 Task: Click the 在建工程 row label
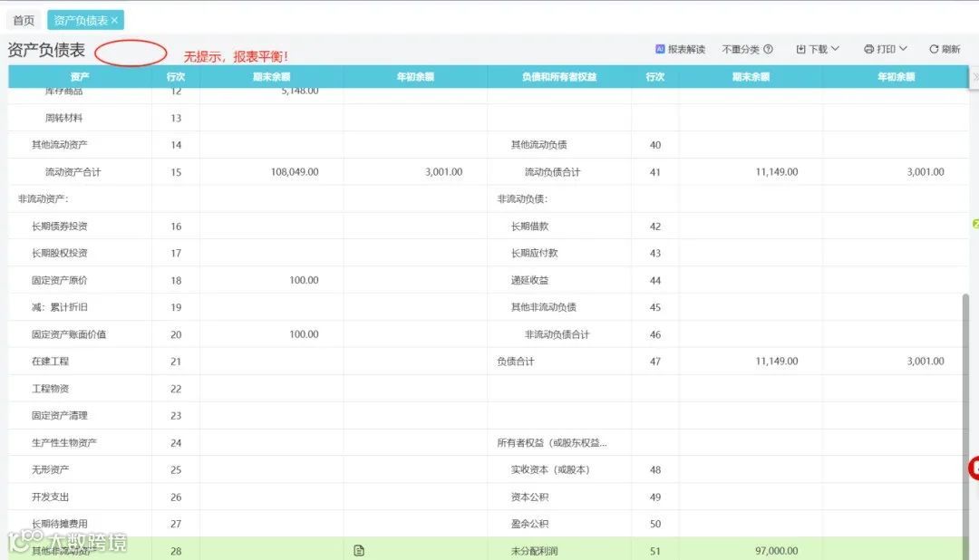click(x=50, y=361)
